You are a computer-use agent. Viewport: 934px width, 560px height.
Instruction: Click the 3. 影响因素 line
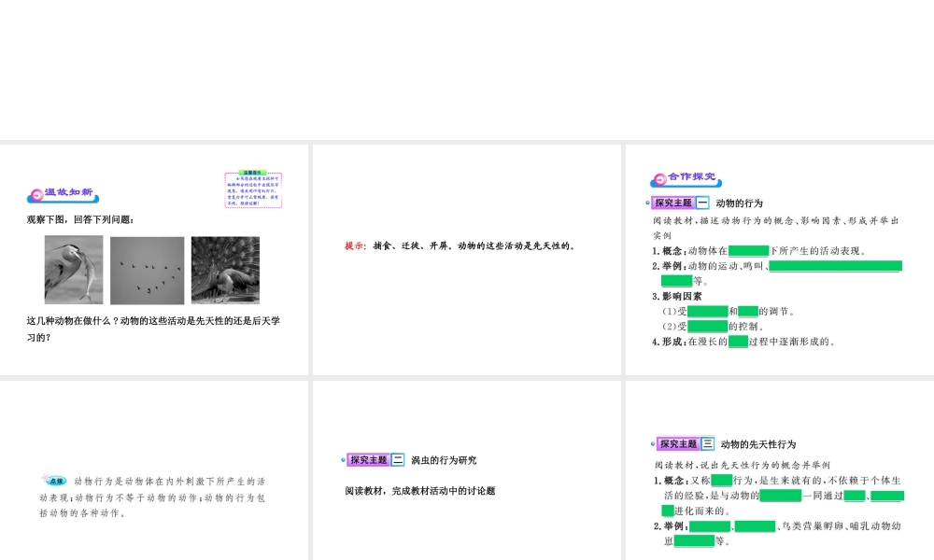click(676, 297)
